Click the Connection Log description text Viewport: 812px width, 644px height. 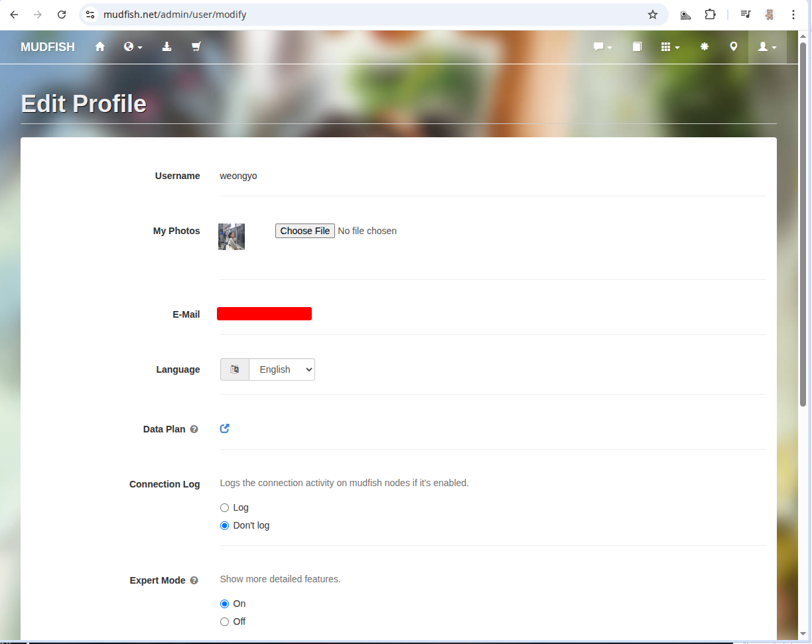[344, 483]
